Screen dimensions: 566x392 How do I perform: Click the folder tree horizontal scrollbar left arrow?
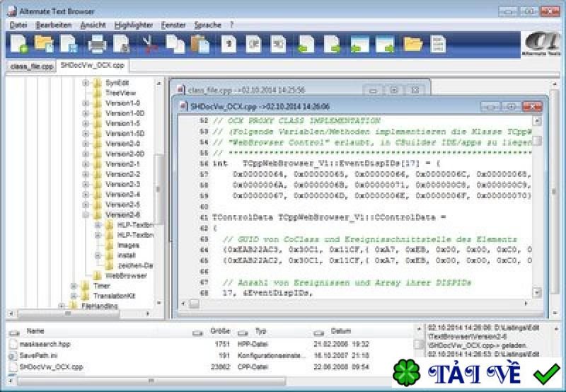[11, 314]
